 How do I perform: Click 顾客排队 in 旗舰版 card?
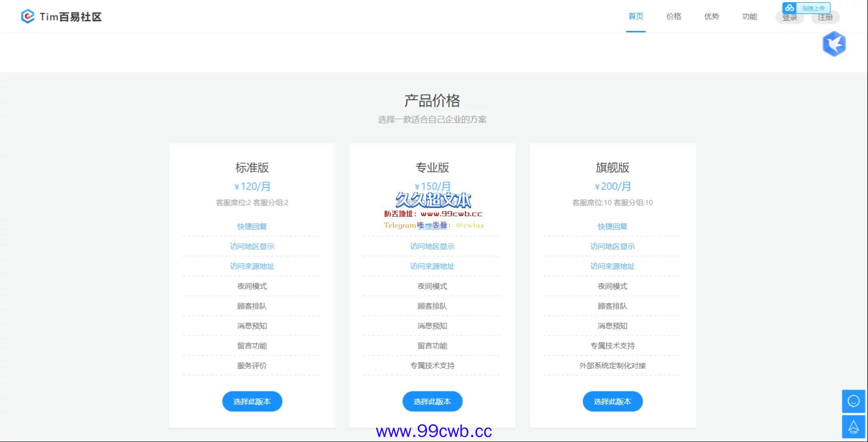point(613,306)
